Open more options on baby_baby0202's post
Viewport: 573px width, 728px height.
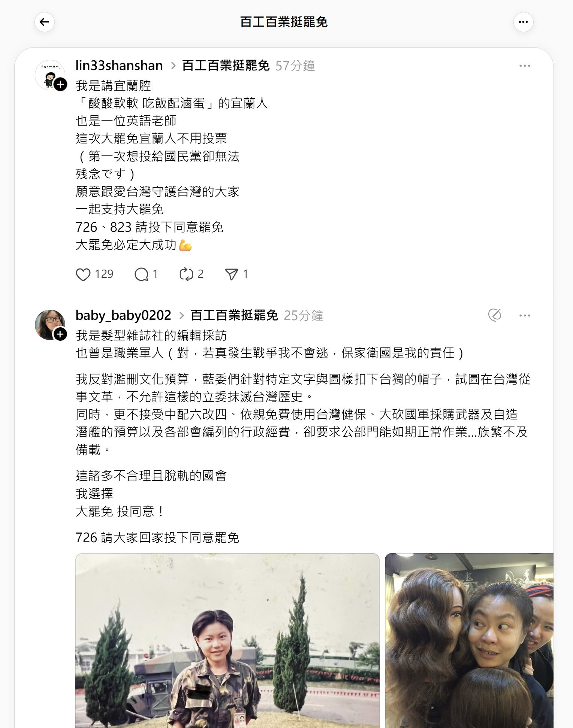525,315
